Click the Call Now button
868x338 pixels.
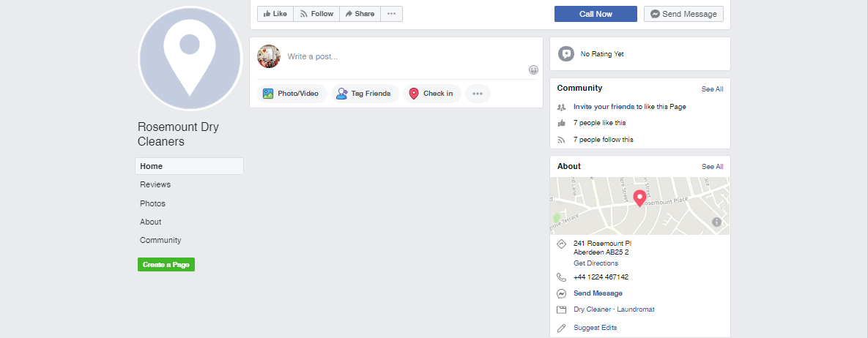[x=596, y=14]
